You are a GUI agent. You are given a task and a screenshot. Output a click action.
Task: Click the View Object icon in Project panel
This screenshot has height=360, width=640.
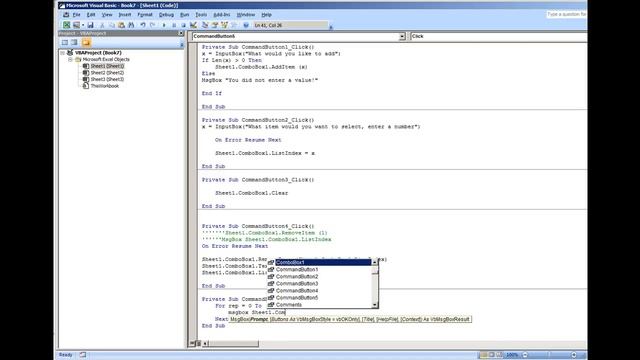[74, 42]
